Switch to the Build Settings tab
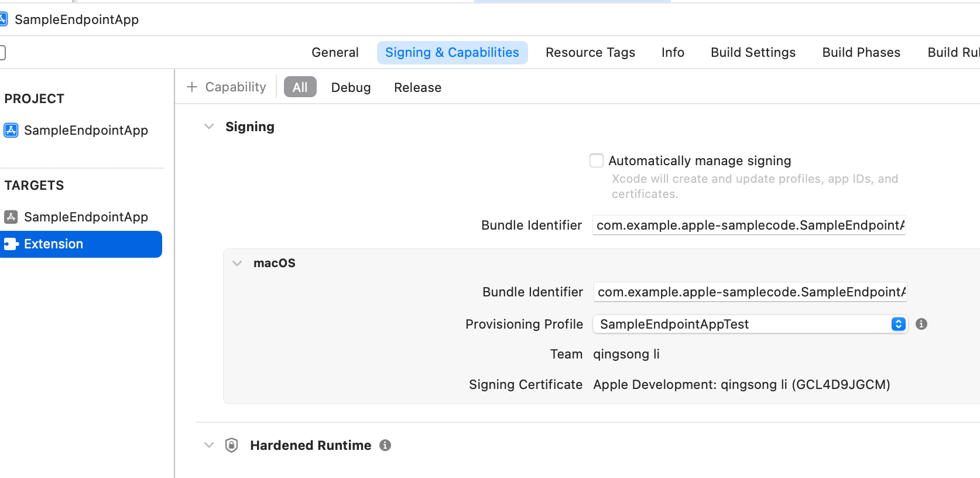The image size is (980, 478). tap(753, 53)
